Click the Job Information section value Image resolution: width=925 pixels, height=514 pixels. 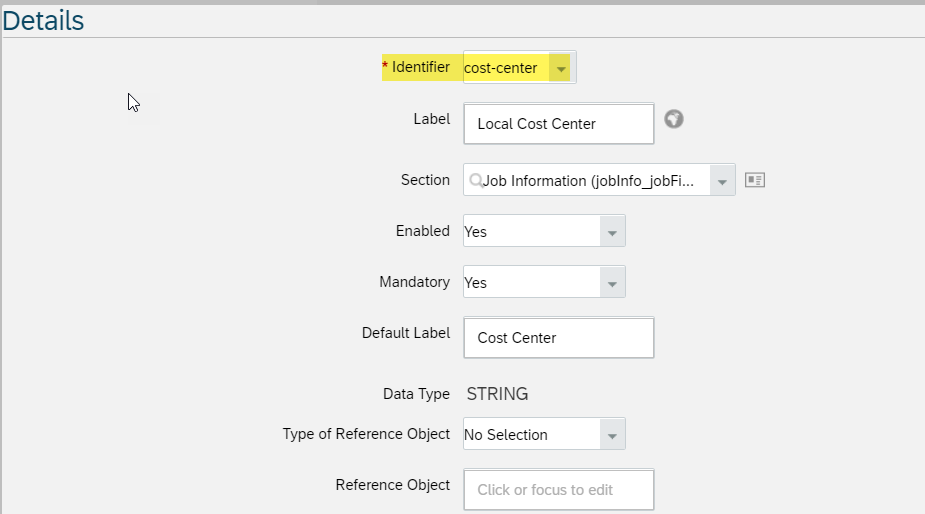click(588, 181)
